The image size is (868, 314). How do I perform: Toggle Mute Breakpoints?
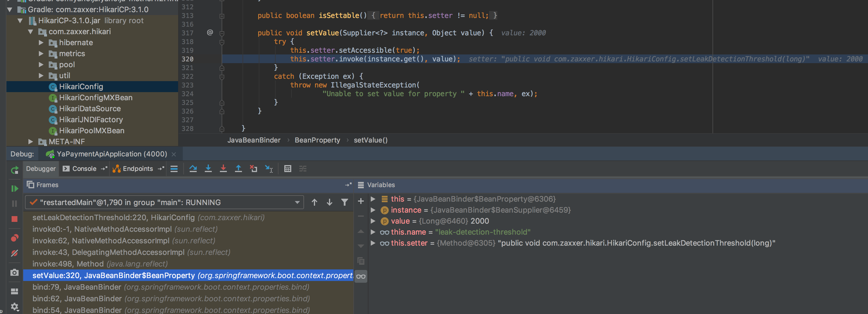[15, 253]
